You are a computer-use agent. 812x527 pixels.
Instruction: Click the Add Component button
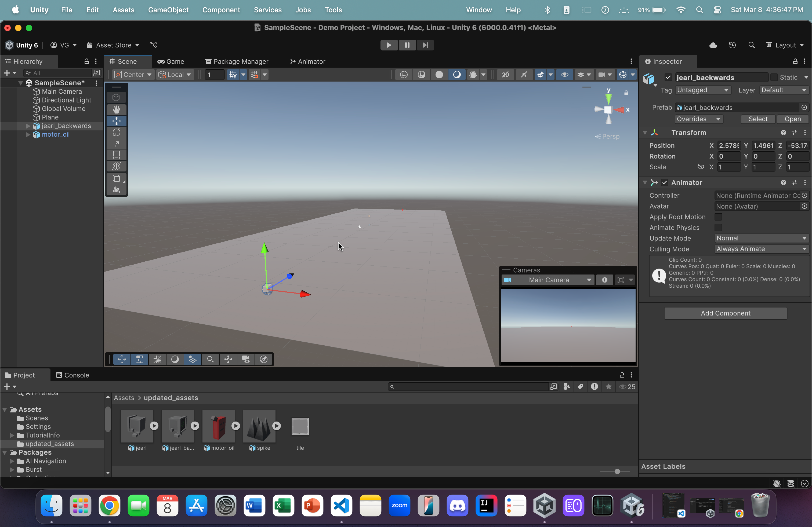(x=725, y=313)
